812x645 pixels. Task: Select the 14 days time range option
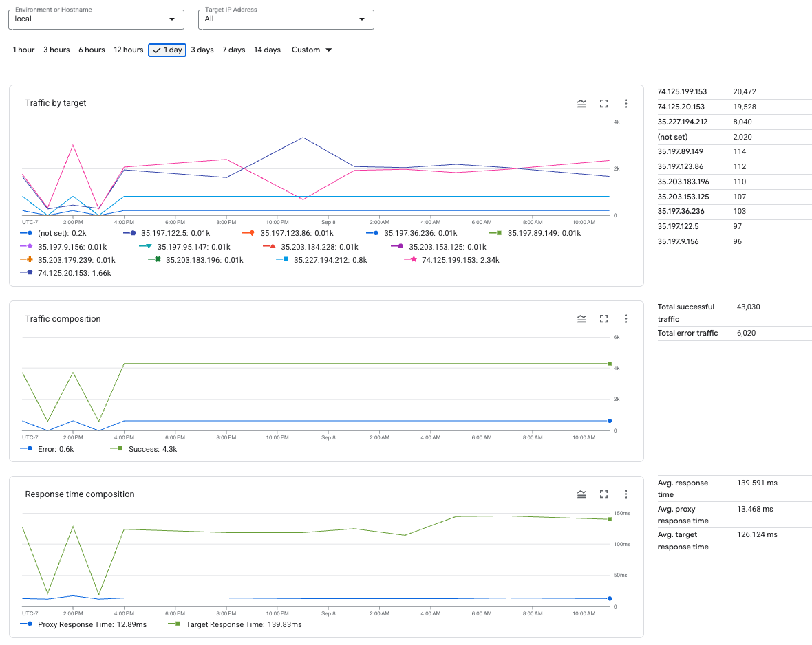click(x=267, y=50)
